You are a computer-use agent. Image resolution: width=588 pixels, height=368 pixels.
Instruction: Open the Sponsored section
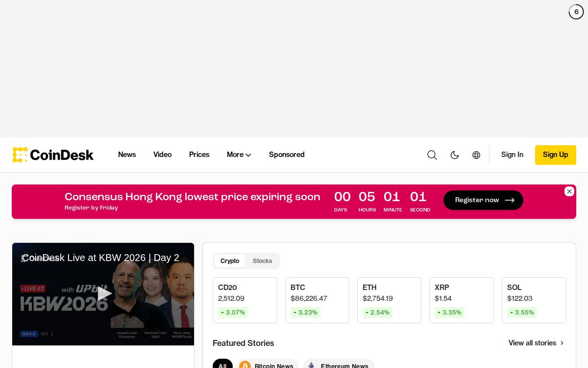coord(287,155)
